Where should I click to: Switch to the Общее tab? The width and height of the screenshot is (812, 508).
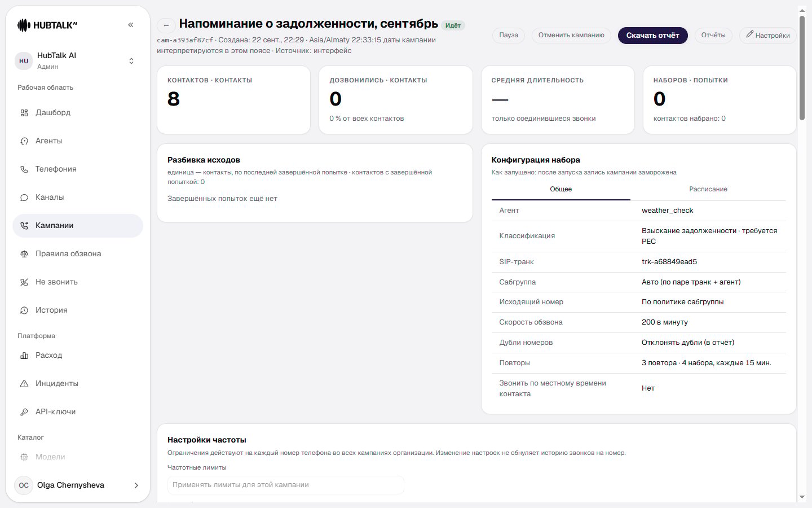(561, 189)
